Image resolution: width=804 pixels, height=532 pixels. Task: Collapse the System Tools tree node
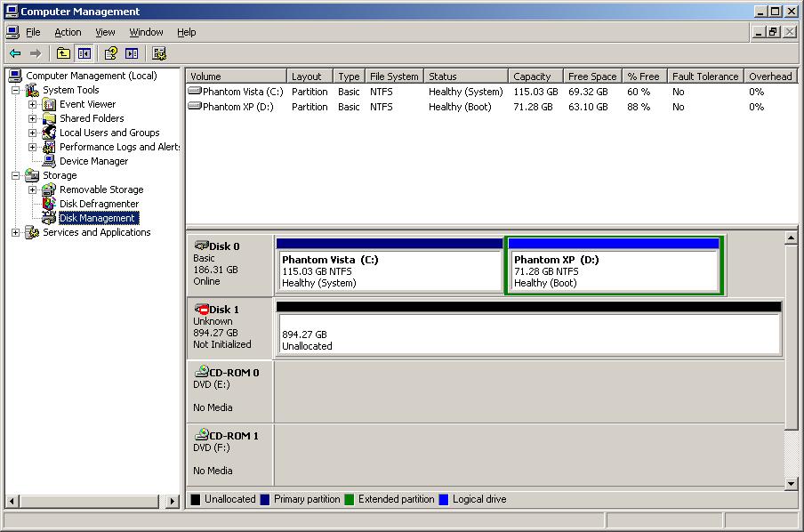16,90
